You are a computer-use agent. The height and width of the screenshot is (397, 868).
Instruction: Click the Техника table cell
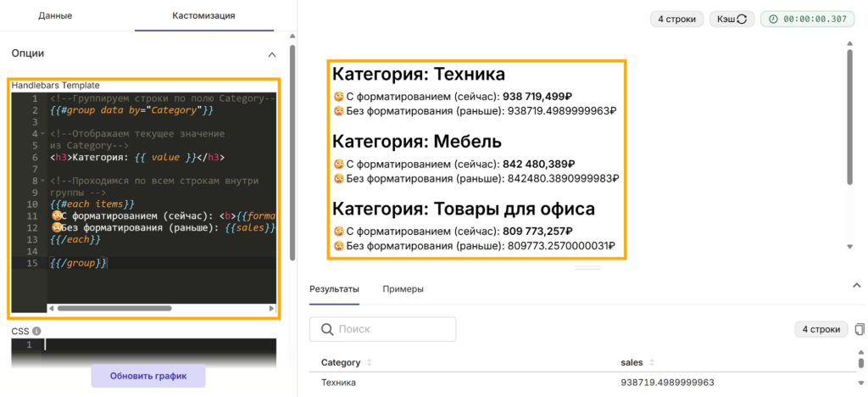339,383
